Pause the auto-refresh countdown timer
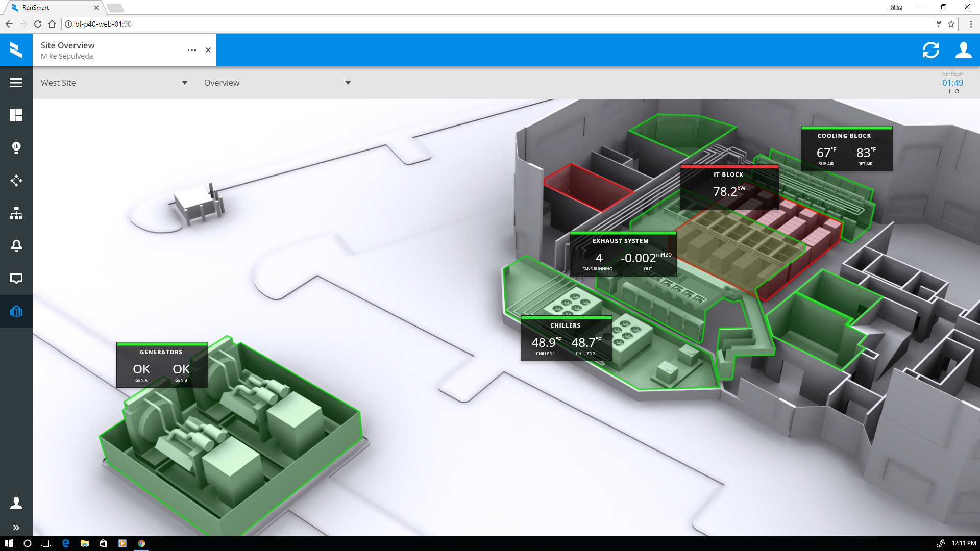Viewport: 980px width, 551px height. pyautogui.click(x=949, y=92)
